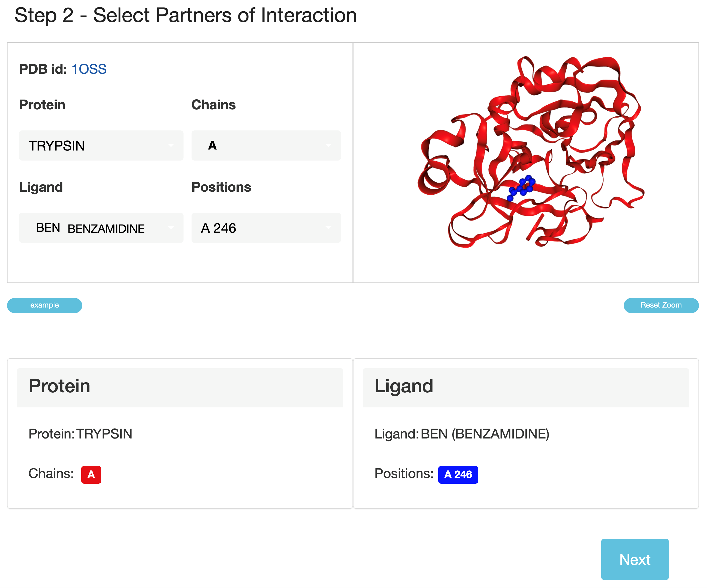Click the 'Ligand: BEN (BENZAMIDINE)' summary text
Image resolution: width=707 pixels, height=588 pixels.
point(462,434)
